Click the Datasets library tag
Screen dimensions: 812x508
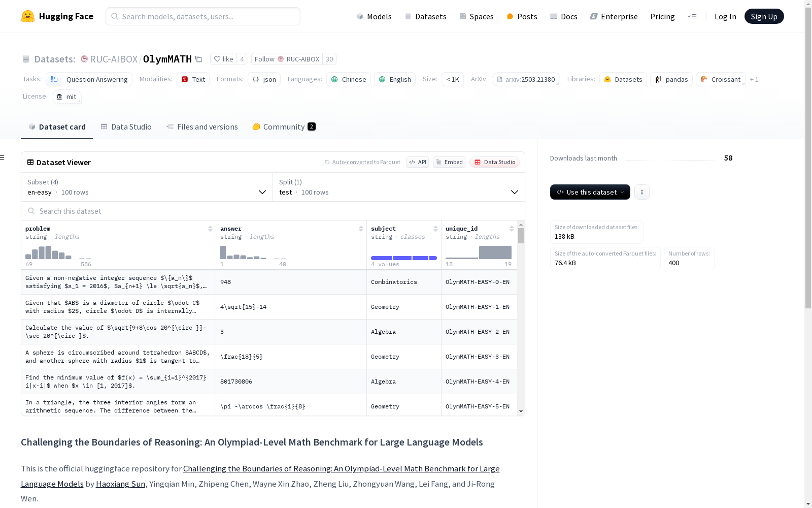click(623, 79)
